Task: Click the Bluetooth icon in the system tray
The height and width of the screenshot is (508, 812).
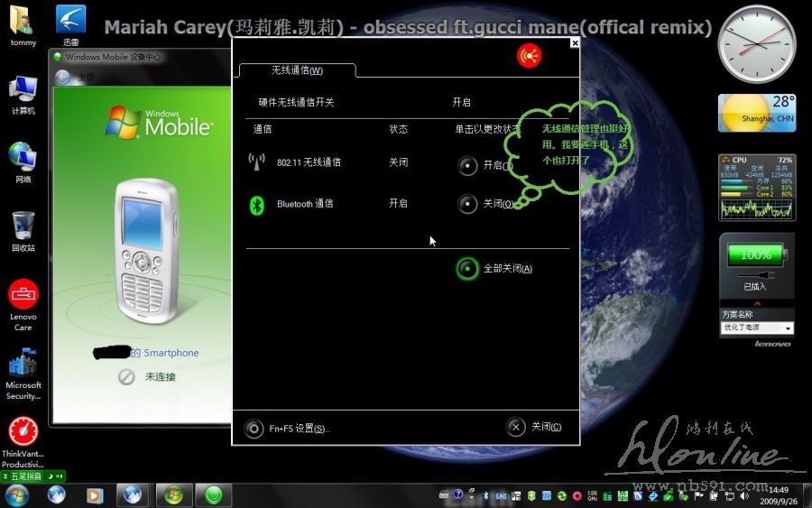Action: click(x=485, y=495)
